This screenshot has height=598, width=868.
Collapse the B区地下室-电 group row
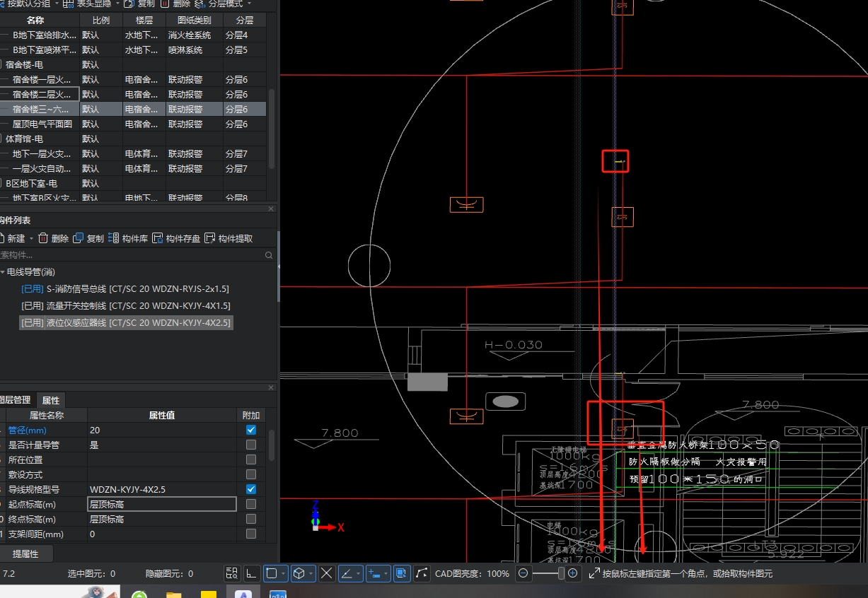[1, 184]
